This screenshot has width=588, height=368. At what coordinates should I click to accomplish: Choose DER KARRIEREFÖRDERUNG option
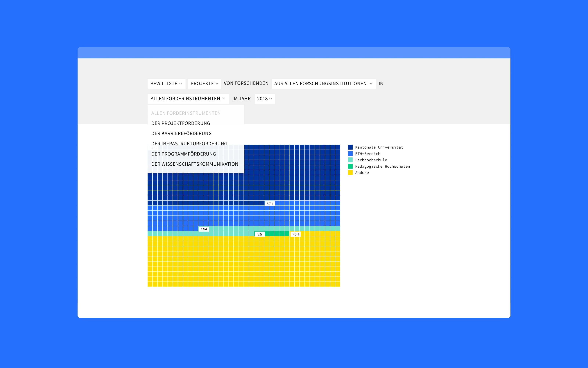(182, 134)
